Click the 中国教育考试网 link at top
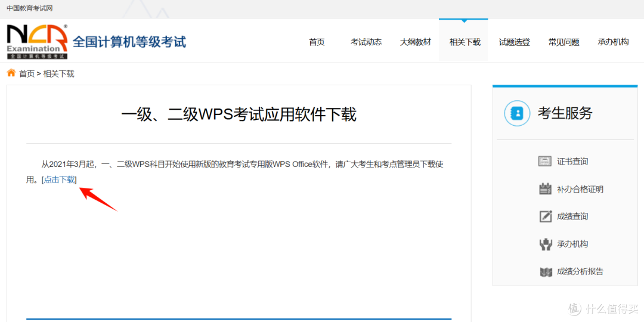The image size is (644, 322). click(x=30, y=8)
